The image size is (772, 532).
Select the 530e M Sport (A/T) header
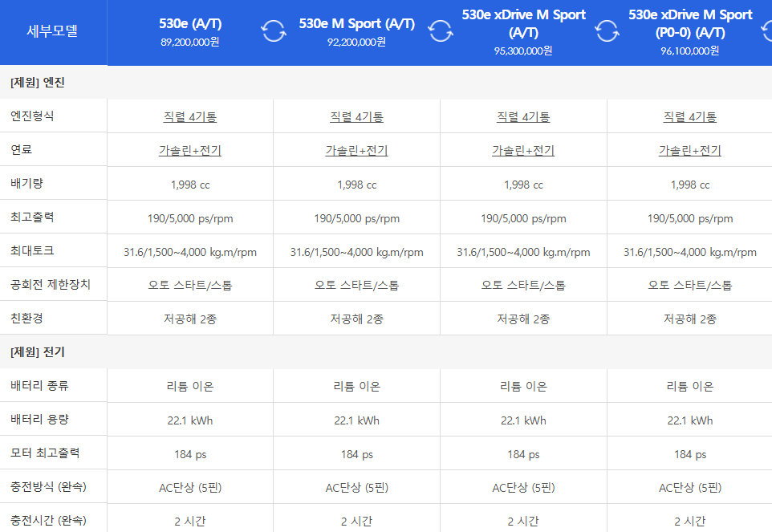[x=357, y=23]
